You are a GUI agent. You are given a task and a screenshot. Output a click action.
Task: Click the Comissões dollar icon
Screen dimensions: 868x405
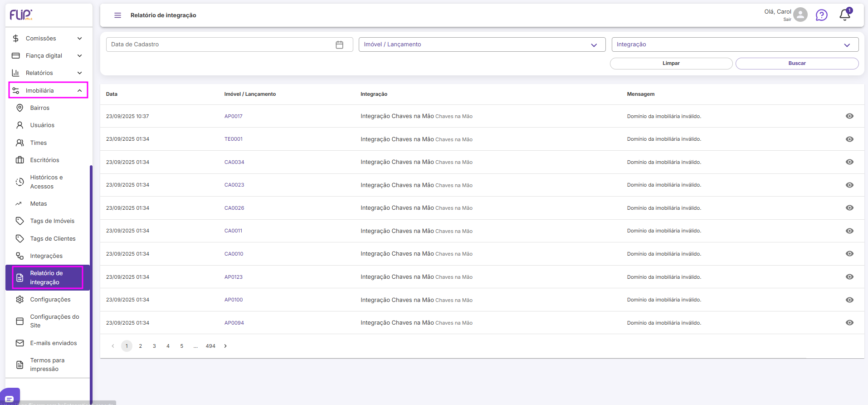[x=16, y=39]
